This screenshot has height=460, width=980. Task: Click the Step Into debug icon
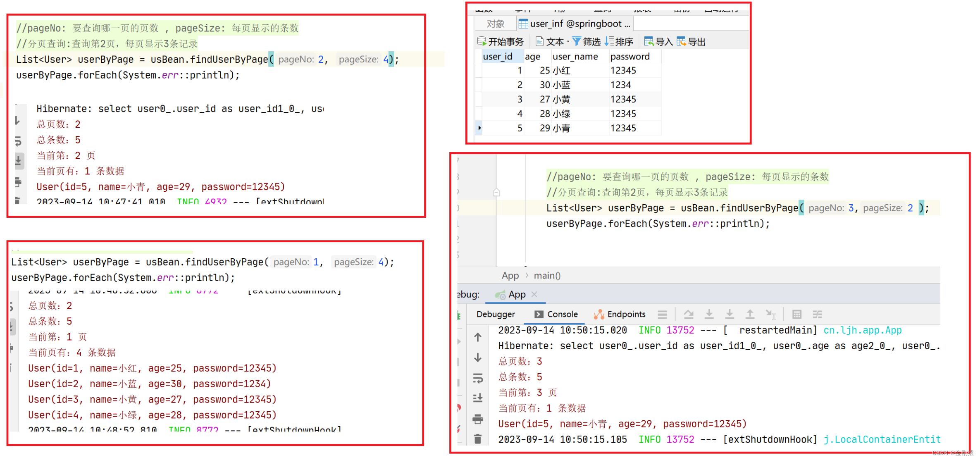coord(709,315)
